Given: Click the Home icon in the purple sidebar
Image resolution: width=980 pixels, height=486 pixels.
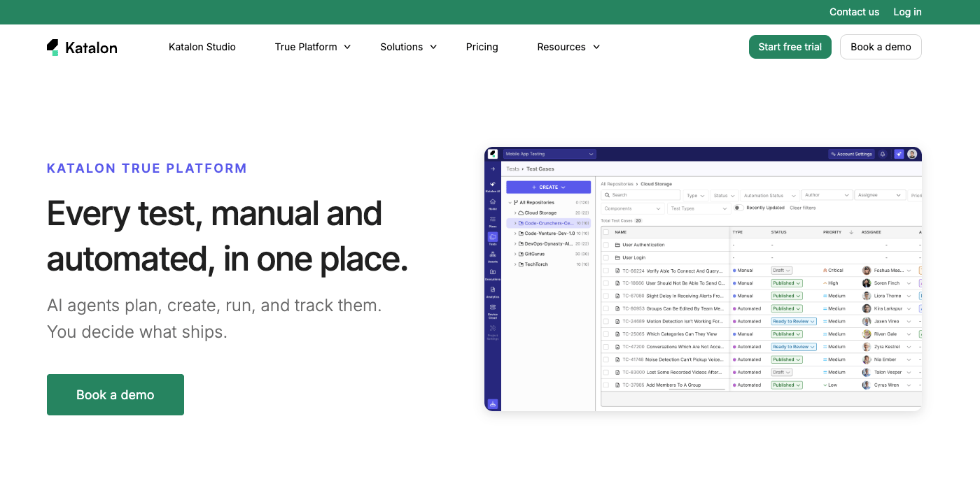Looking at the screenshot, I should tap(493, 203).
